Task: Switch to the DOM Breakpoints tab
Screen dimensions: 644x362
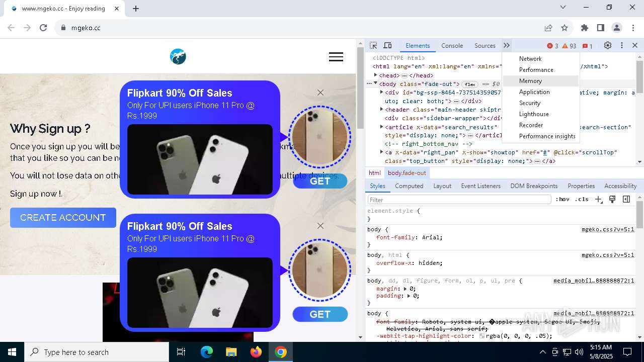Action: click(x=534, y=186)
